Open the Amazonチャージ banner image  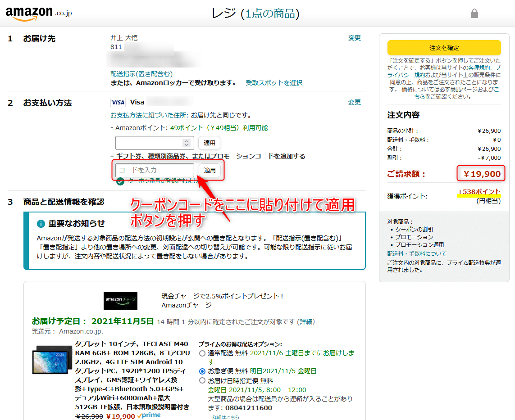121,301
